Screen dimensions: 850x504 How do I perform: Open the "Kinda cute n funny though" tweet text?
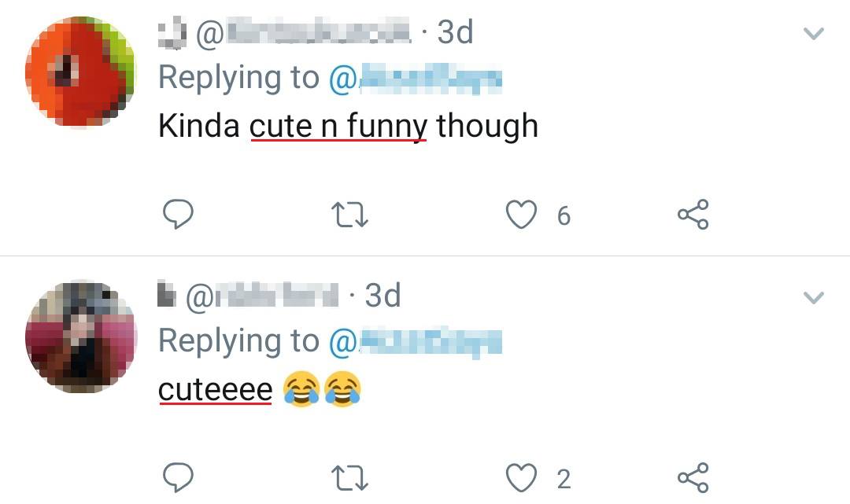click(x=348, y=127)
